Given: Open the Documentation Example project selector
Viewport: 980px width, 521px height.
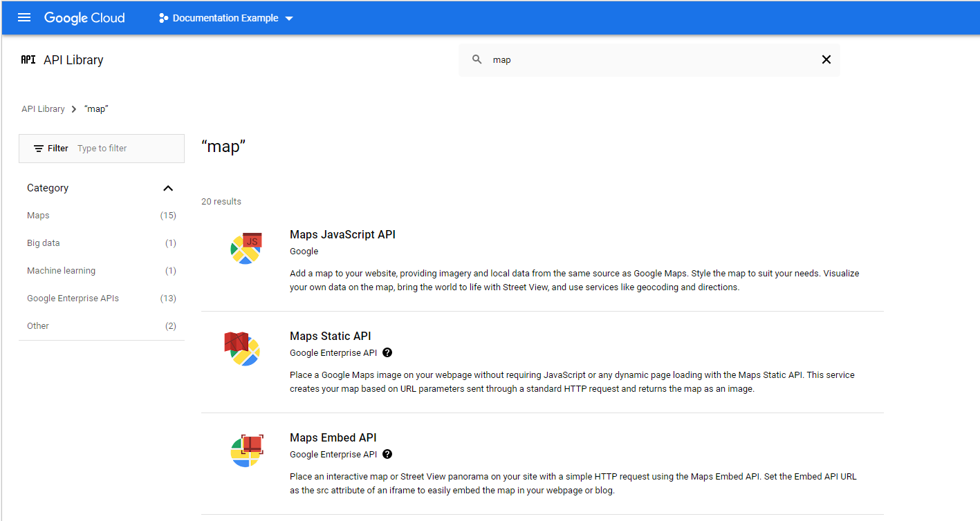Looking at the screenshot, I should point(226,18).
